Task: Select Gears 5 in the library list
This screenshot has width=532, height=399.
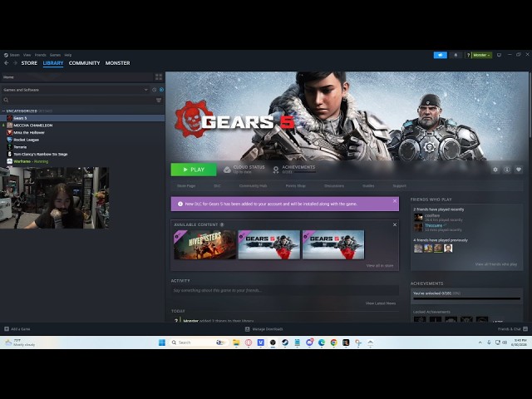Action: (x=82, y=118)
